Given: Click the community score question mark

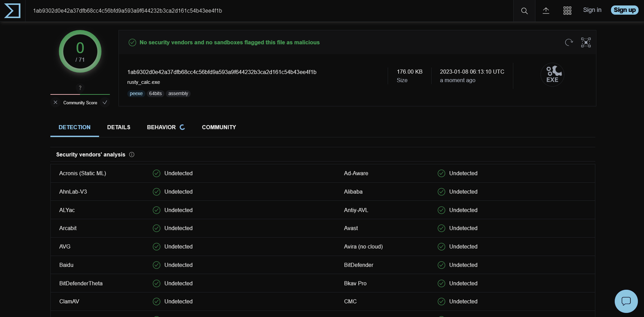Looking at the screenshot, I should pos(80,88).
